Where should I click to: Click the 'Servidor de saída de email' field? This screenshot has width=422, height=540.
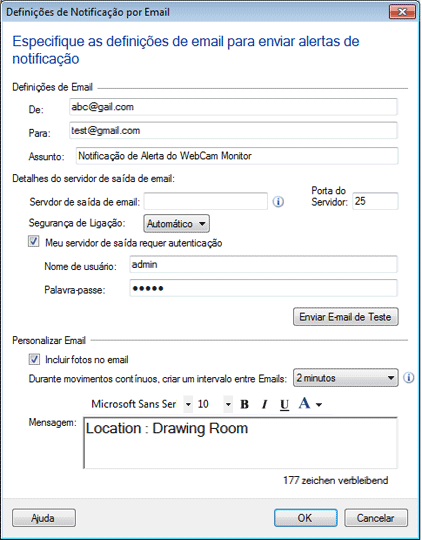click(x=206, y=201)
